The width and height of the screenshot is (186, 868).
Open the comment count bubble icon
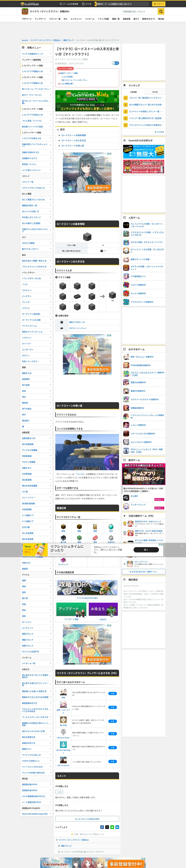pyautogui.click(x=115, y=63)
